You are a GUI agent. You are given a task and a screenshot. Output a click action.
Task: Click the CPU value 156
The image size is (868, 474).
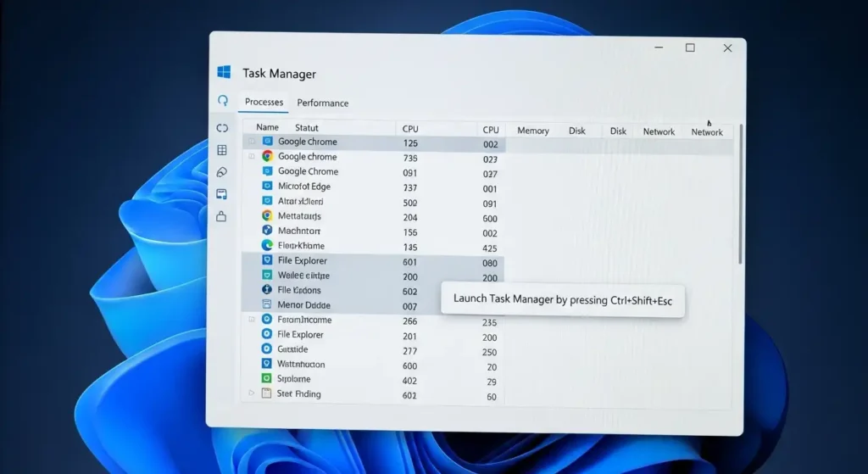click(410, 232)
